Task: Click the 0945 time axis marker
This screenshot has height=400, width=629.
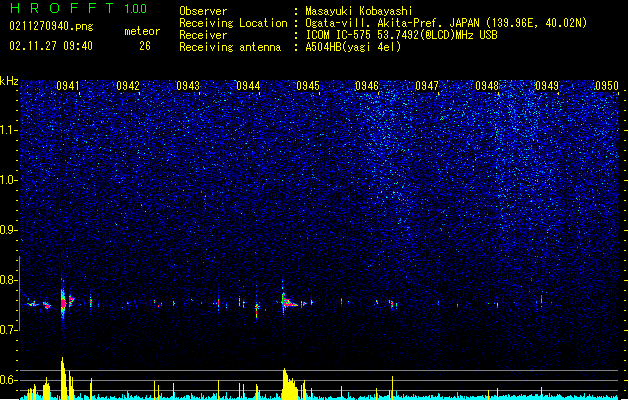Action: (308, 86)
